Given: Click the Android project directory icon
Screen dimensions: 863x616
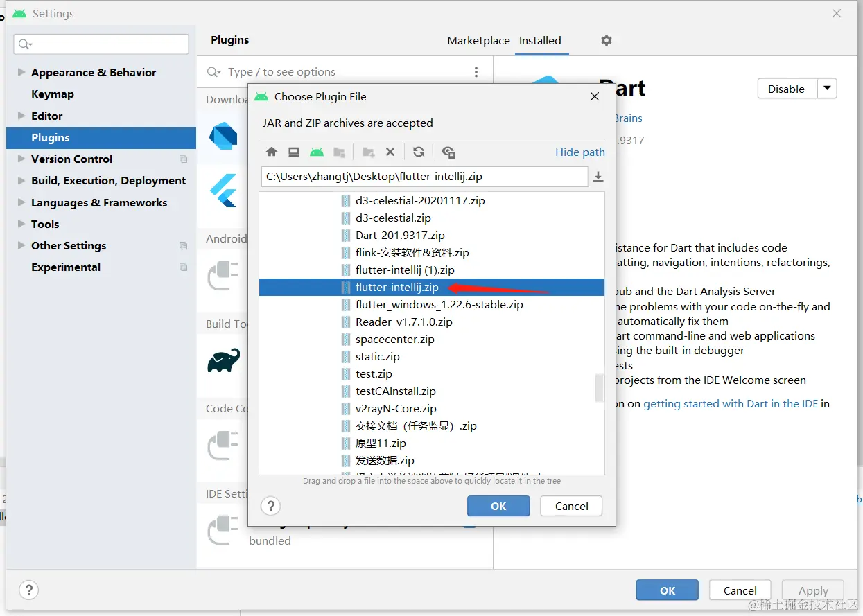Looking at the screenshot, I should [317, 152].
